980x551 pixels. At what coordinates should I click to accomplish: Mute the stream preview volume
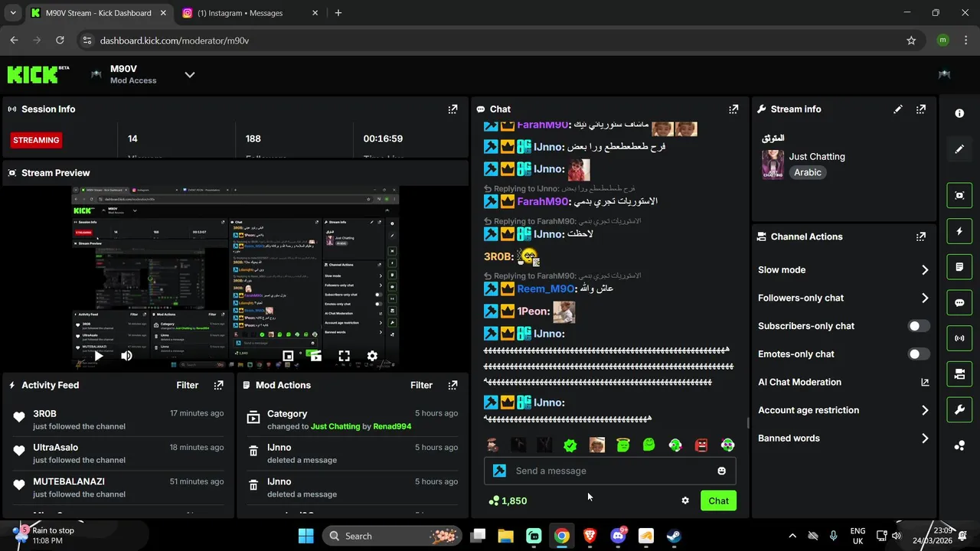(126, 356)
